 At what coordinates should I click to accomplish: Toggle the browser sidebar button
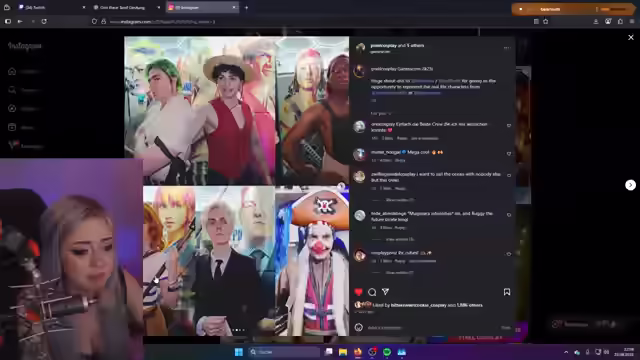pyautogui.click(x=8, y=21)
